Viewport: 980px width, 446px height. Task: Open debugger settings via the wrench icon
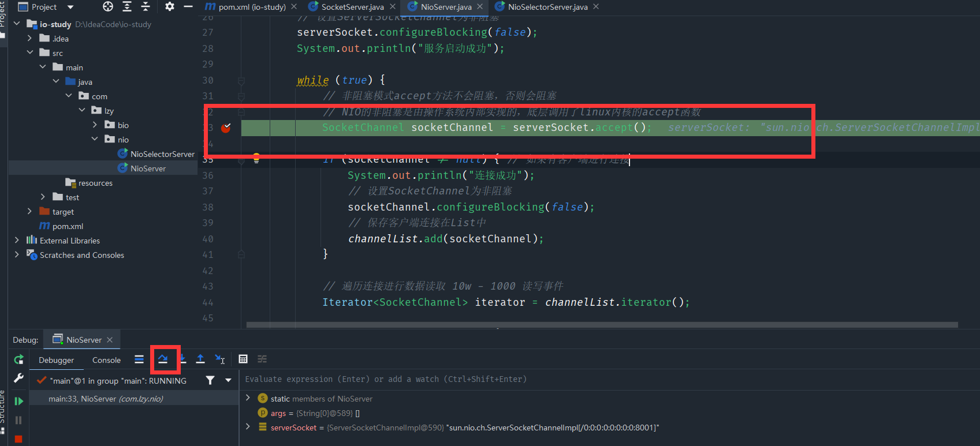pos(18,378)
